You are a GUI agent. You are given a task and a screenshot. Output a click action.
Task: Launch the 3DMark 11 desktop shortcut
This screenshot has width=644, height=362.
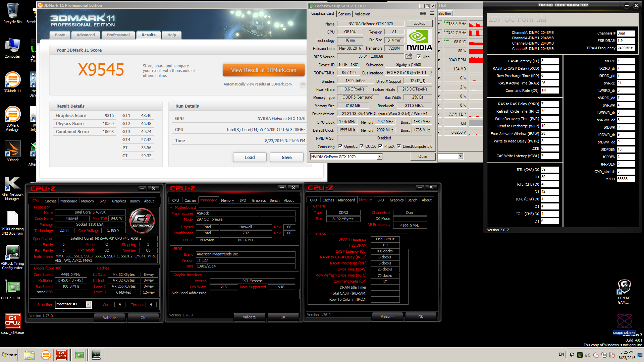pos(12,82)
